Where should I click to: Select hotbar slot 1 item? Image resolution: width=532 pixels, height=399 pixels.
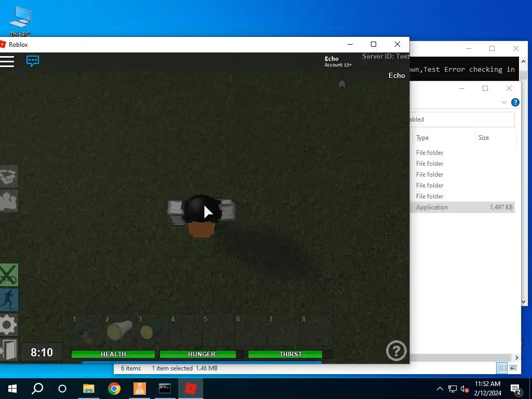(x=87, y=330)
